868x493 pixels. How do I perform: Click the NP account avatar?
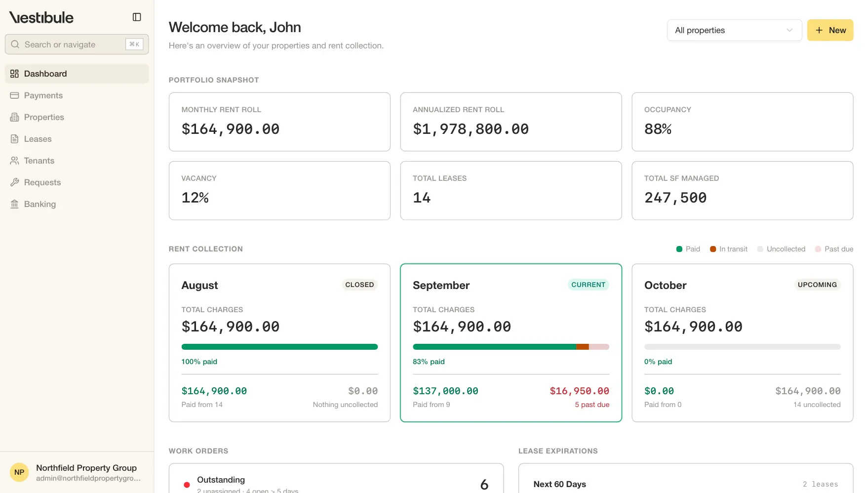point(19,472)
